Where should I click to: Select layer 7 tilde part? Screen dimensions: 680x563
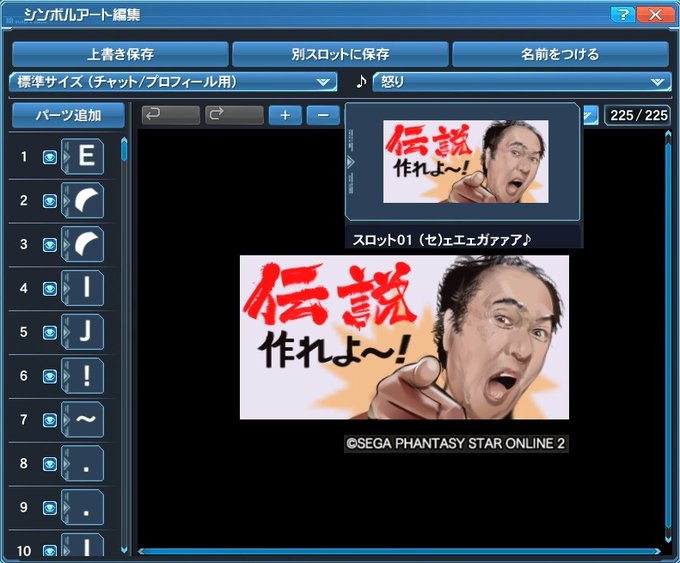[x=83, y=419]
